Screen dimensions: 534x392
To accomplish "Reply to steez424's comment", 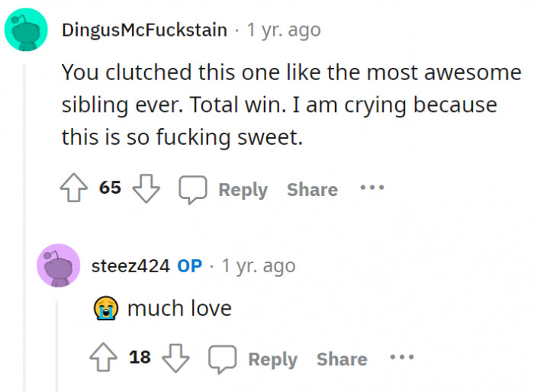I will click(x=254, y=359).
